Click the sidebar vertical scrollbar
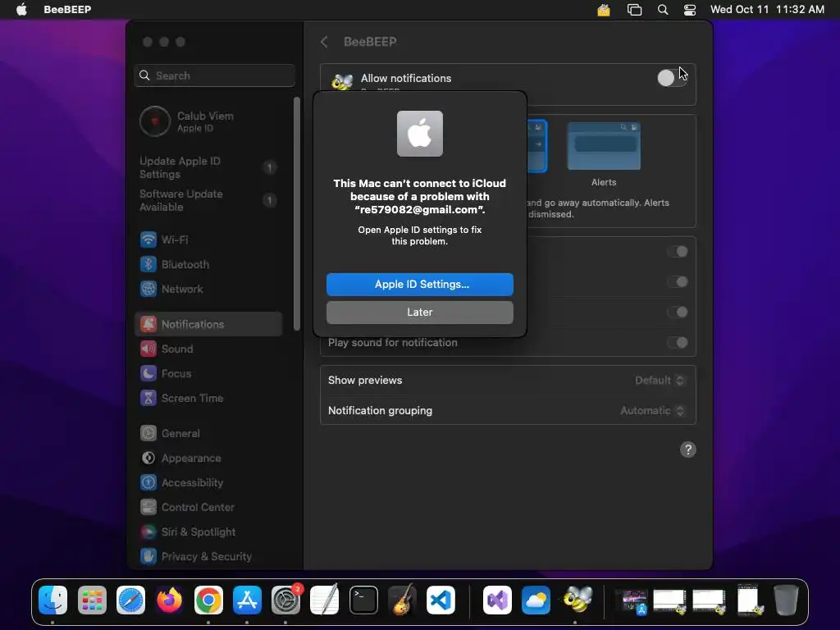 click(x=297, y=214)
